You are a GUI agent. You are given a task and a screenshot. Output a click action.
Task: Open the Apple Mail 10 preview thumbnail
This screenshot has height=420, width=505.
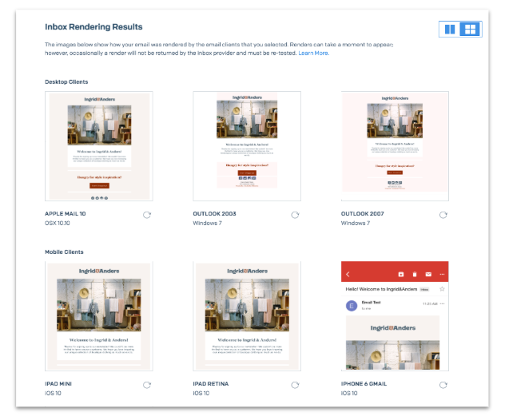tap(99, 146)
